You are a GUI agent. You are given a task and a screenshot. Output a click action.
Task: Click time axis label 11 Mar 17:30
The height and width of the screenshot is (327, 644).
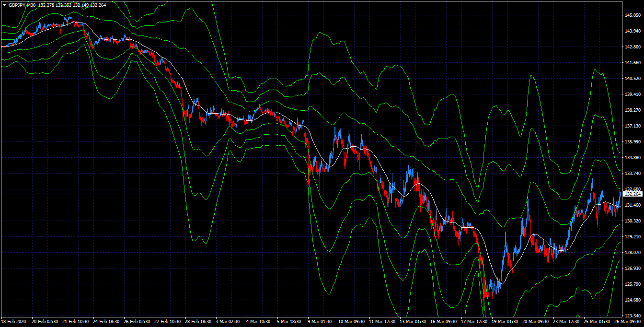[x=382, y=322]
